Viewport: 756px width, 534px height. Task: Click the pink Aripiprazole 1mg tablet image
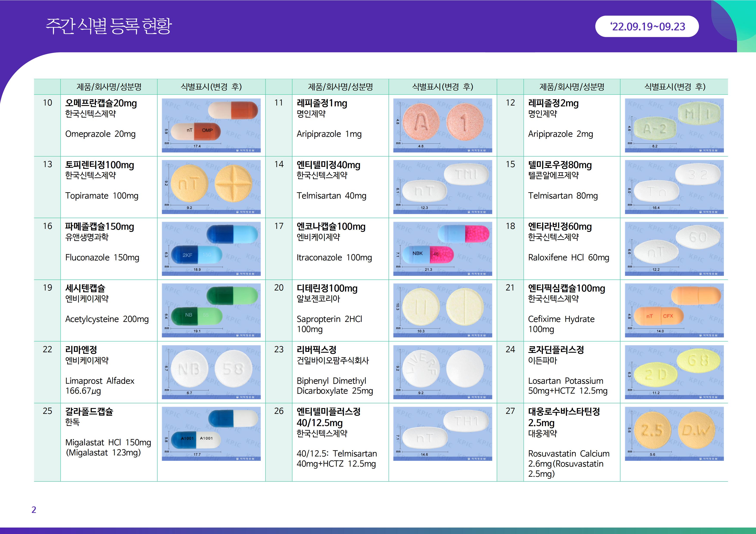pos(442,125)
